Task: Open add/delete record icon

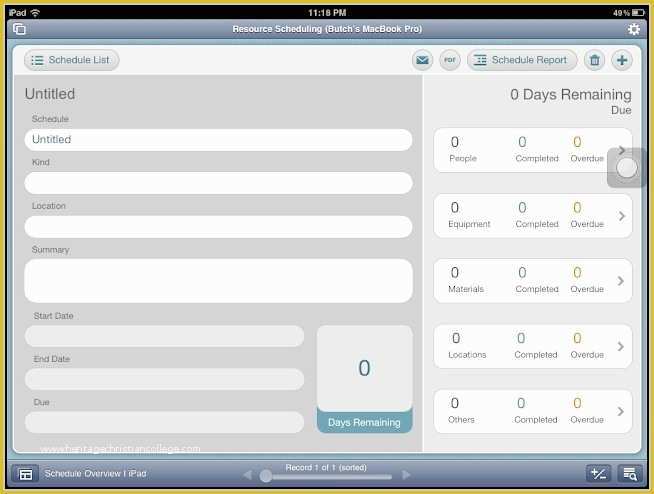Action: click(x=598, y=474)
